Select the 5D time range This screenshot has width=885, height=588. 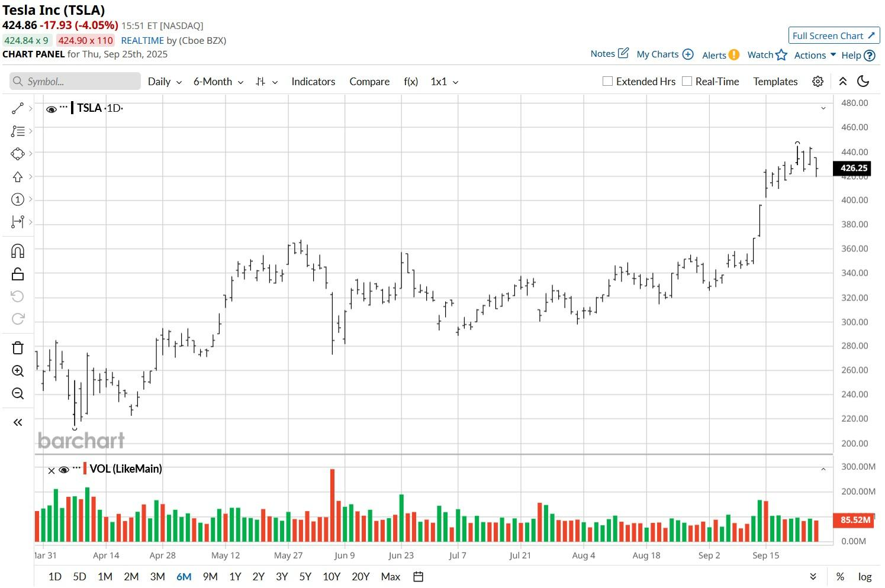(80, 577)
